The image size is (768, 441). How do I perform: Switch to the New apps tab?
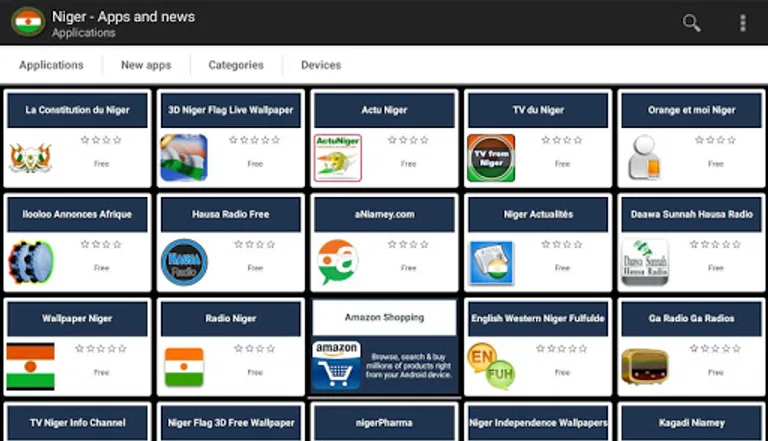[146, 65]
